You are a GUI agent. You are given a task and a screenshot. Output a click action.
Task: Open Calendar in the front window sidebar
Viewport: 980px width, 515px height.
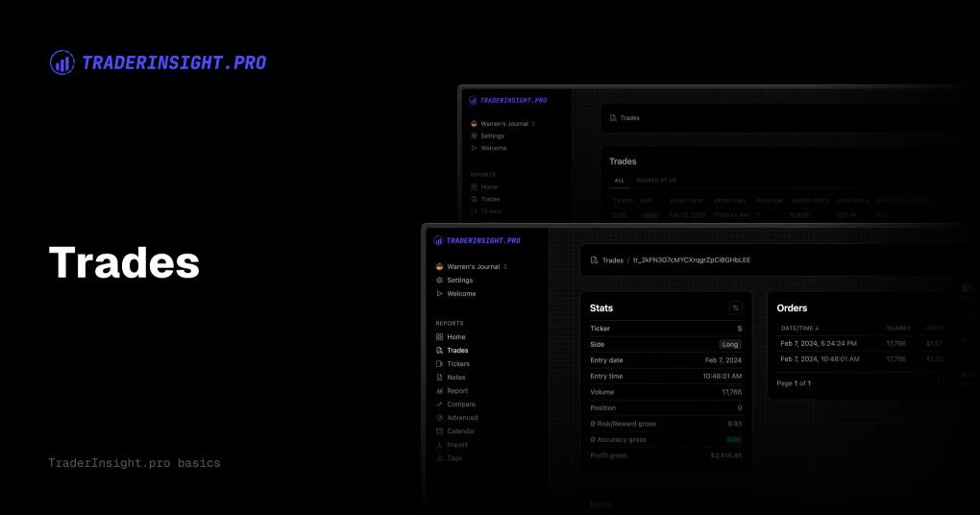[x=455, y=431]
